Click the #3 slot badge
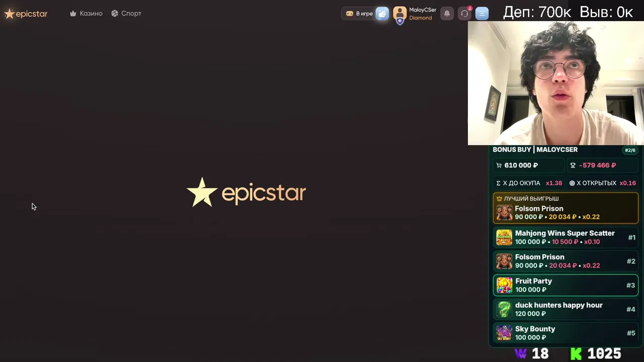 pos(630,285)
